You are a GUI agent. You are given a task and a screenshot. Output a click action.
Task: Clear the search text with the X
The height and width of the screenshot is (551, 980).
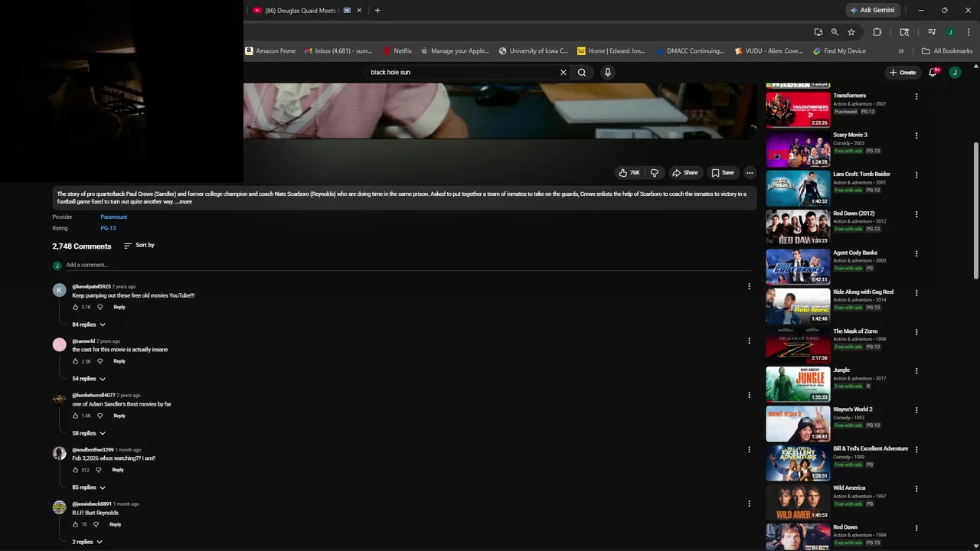563,73
